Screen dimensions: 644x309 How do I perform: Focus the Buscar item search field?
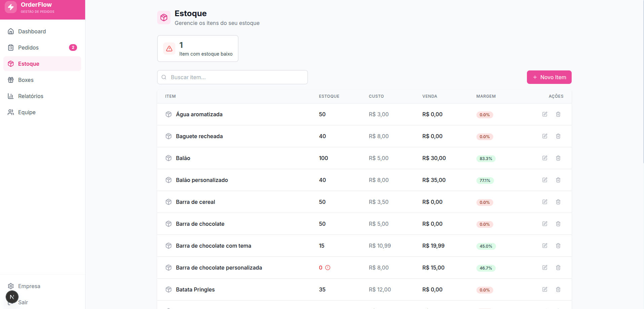coord(236,77)
